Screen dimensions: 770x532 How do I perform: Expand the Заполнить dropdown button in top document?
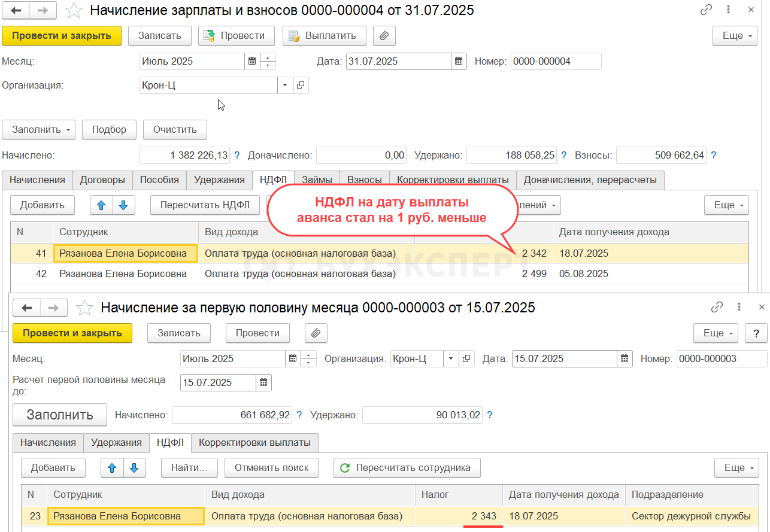click(x=38, y=130)
